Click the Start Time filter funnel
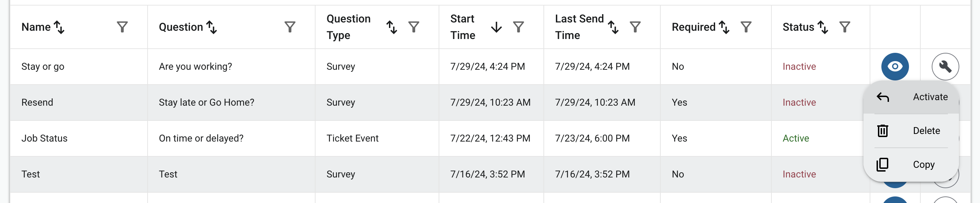980x203 pixels. tap(518, 27)
